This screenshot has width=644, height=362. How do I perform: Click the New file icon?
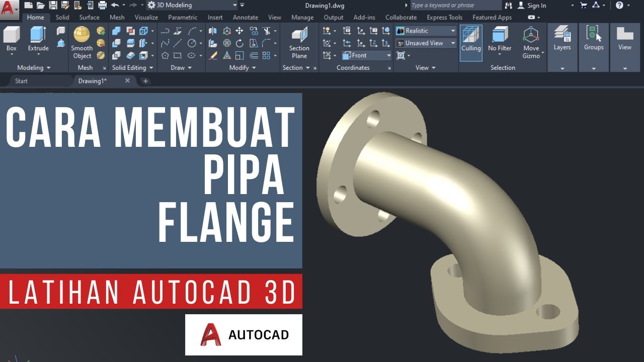[x=29, y=6]
